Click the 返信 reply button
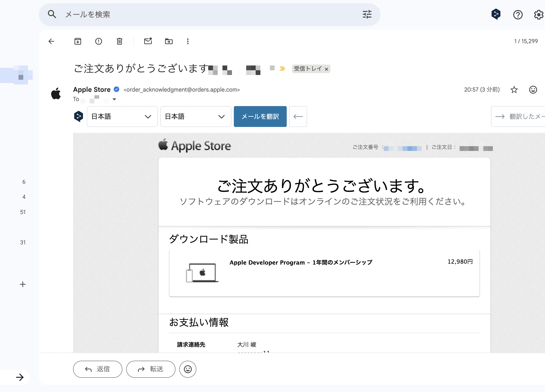This screenshot has width=545, height=392. click(x=97, y=369)
